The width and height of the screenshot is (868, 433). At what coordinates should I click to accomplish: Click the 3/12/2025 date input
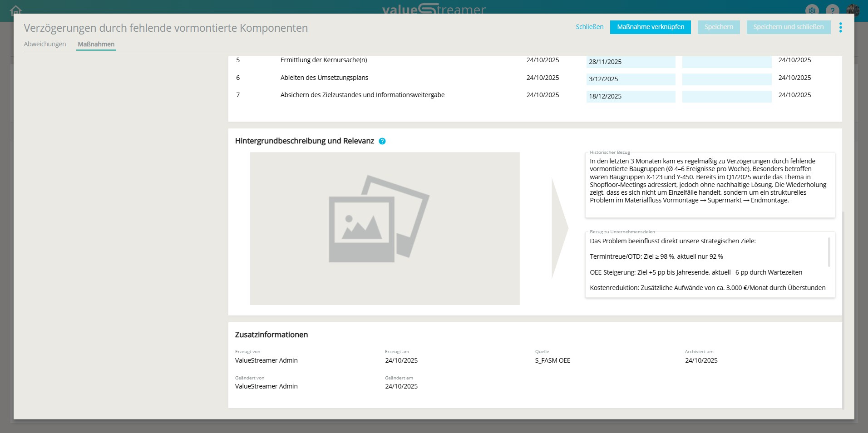[x=630, y=79]
